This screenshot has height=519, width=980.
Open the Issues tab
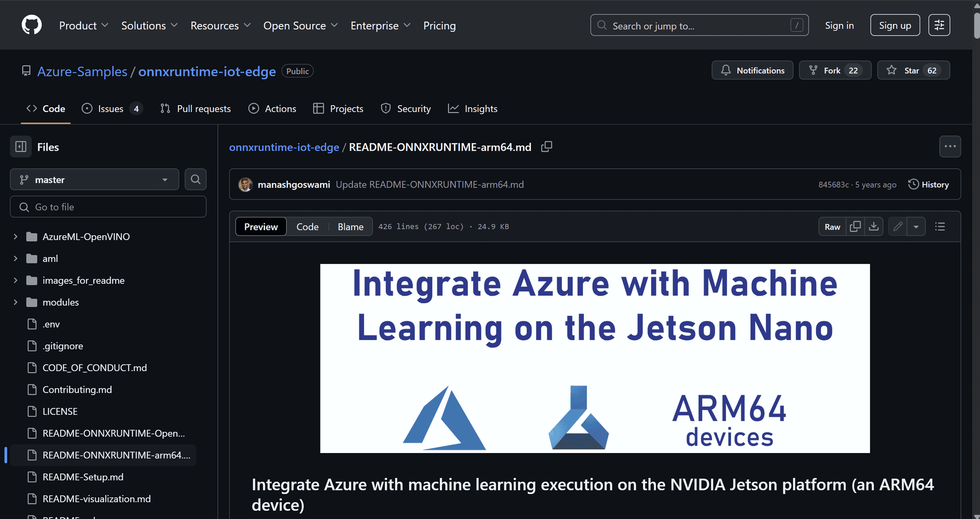tap(111, 109)
